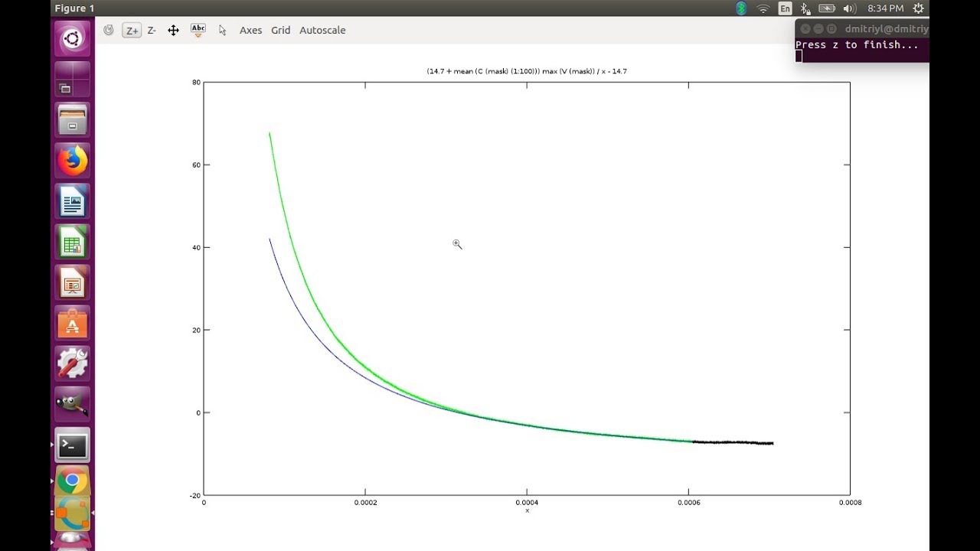Open the 8:34 PM clock menu
The image size is (980, 551).
[x=885, y=8]
